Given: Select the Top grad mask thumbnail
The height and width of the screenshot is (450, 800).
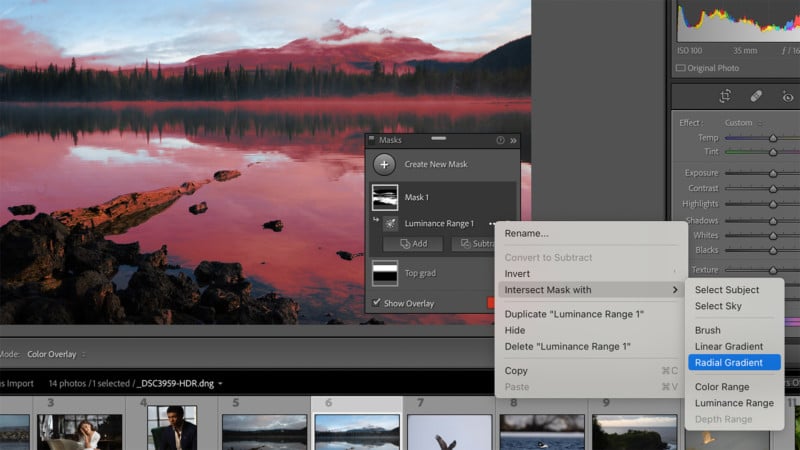Looking at the screenshot, I should [385, 272].
